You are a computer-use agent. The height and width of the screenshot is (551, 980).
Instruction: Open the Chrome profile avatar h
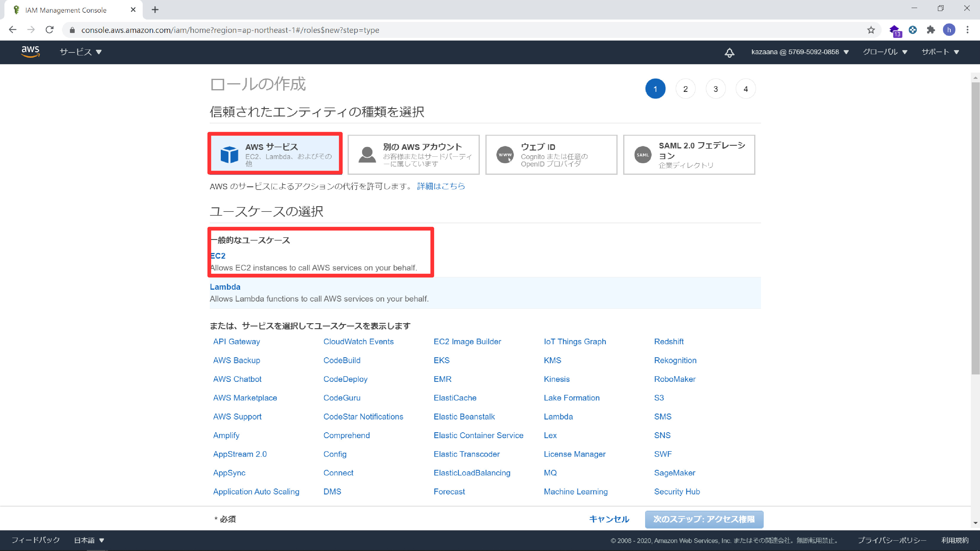pyautogui.click(x=949, y=30)
